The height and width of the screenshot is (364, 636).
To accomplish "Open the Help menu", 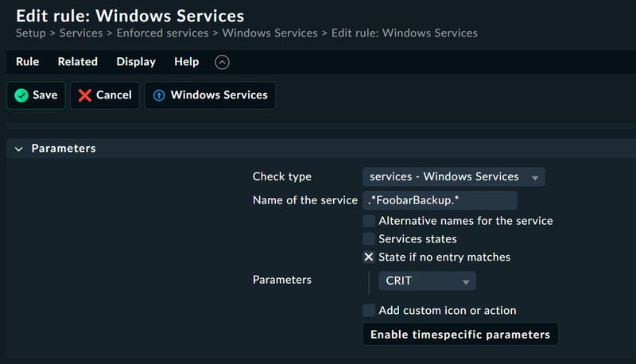I will pyautogui.click(x=187, y=62).
